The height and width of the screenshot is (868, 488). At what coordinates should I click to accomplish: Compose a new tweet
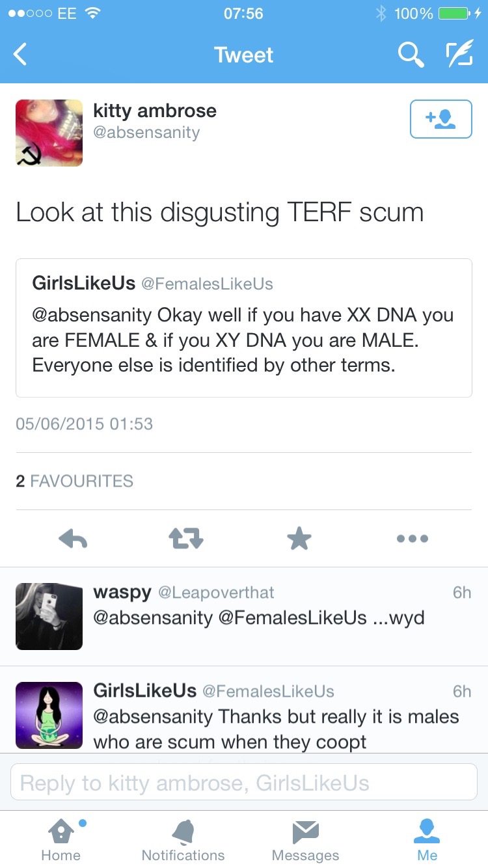pyautogui.click(x=459, y=55)
